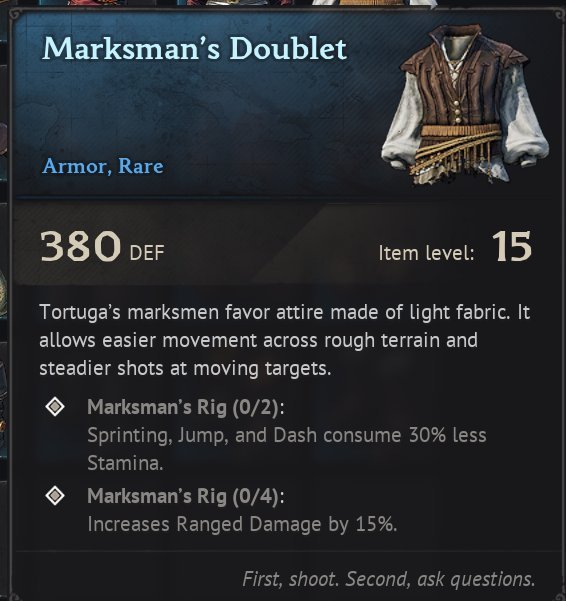Click the Marksman's Doublet armor image
Viewport: 566px width, 601px height.
(x=465, y=105)
